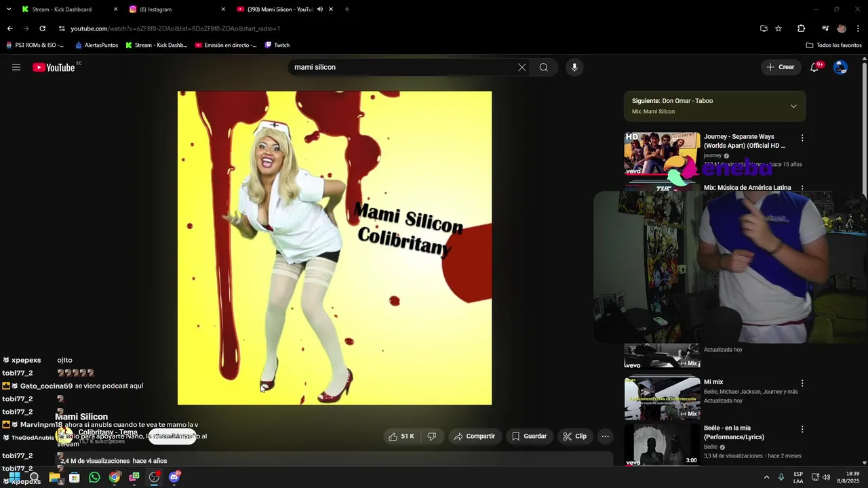Open Microsoft Store from taskbar

pyautogui.click(x=75, y=477)
